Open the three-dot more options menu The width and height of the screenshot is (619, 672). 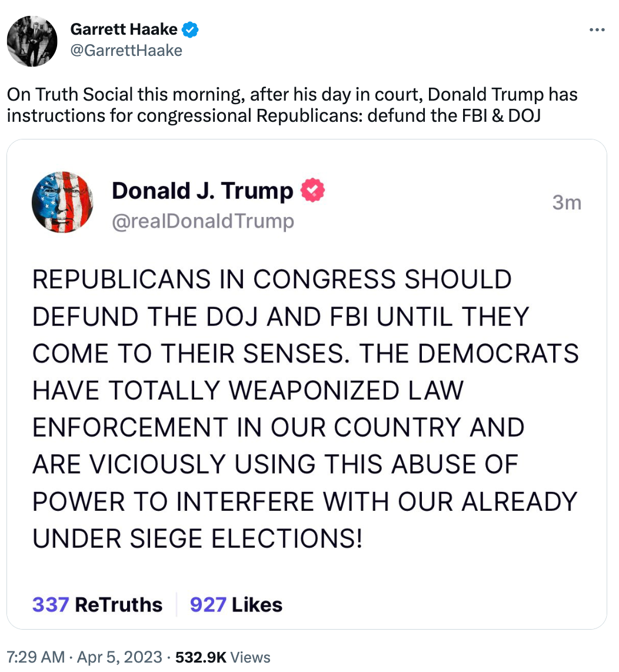(597, 29)
